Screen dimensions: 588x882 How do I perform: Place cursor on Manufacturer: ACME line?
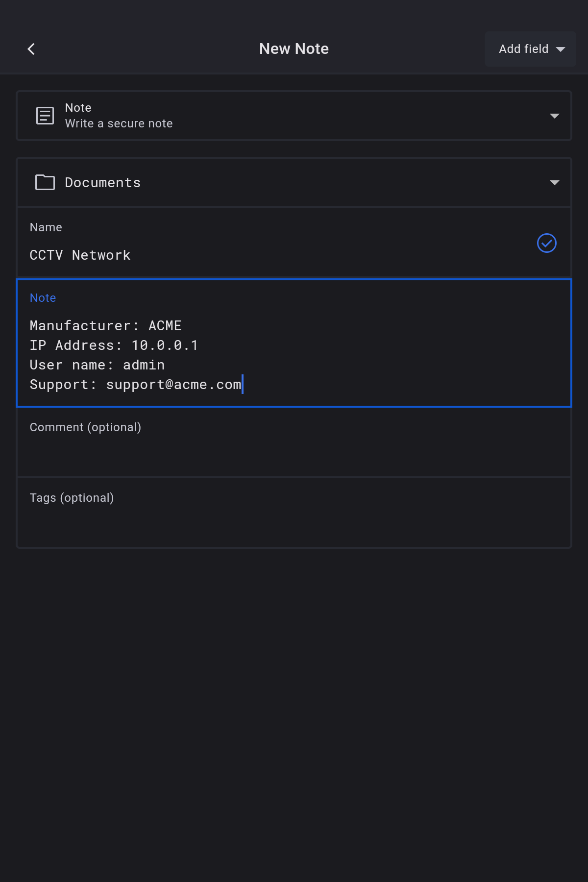click(106, 326)
